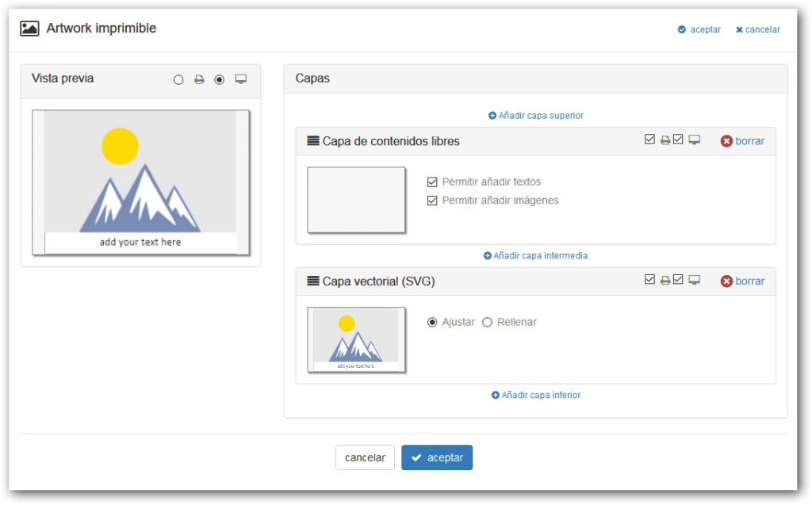This screenshot has width=812, height=505.
Task: Click the white cancelar button at the bottom
Action: point(365,458)
